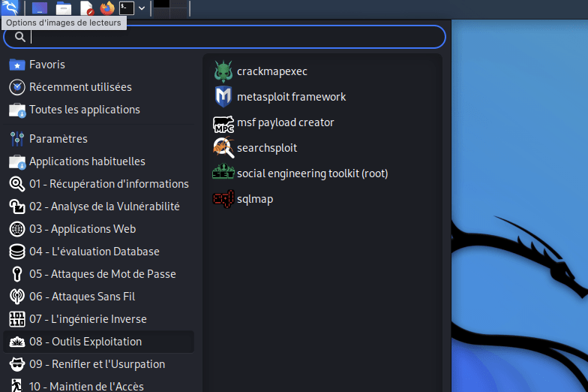Click the Kali dragon menu icon
The image size is (588, 392).
click(x=10, y=8)
